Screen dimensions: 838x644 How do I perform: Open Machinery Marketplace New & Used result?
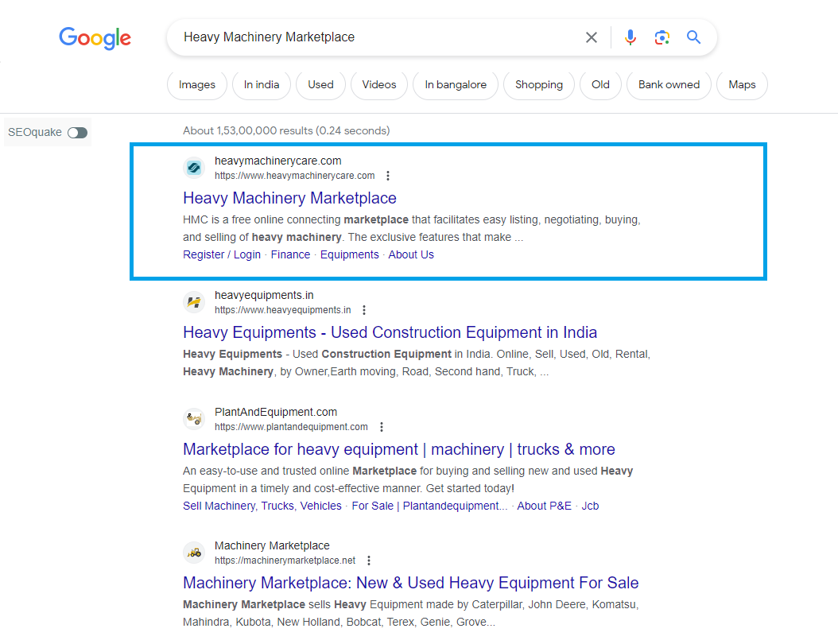(x=411, y=583)
